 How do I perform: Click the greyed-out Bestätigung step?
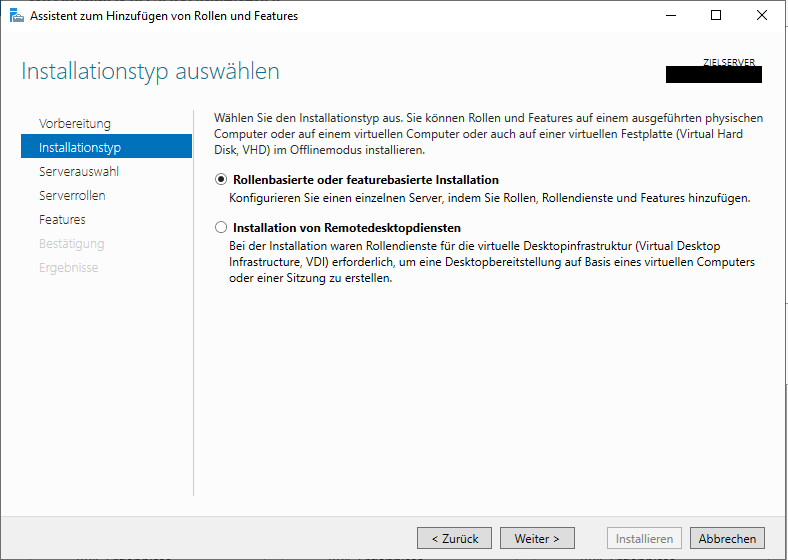click(71, 243)
